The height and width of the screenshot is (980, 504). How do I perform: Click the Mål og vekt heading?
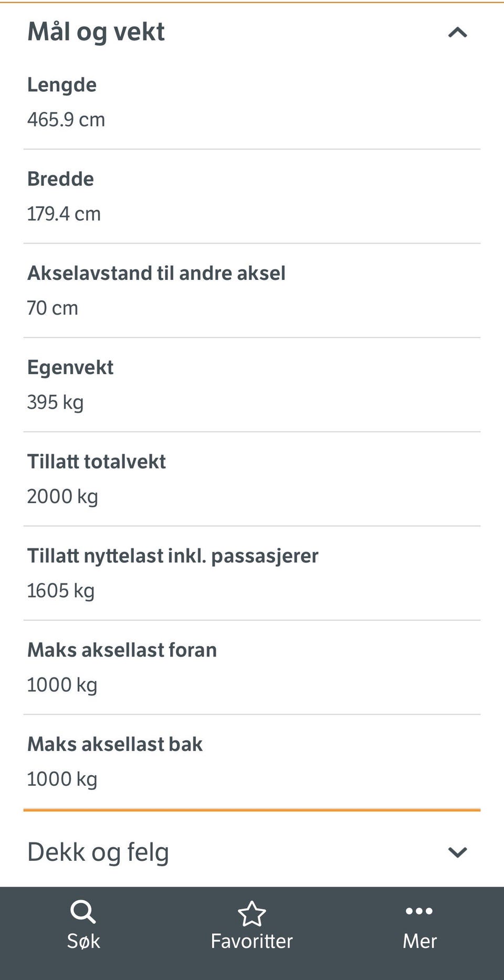(x=96, y=32)
